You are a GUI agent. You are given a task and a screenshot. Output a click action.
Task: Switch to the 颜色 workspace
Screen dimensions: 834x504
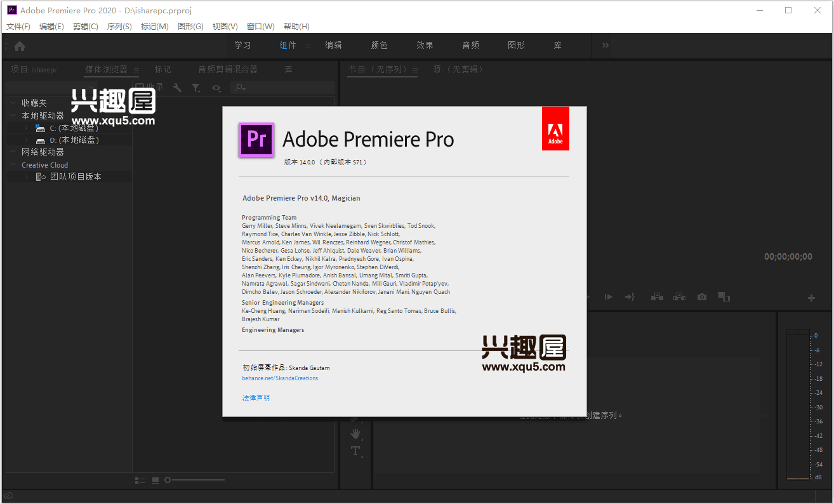(380, 46)
